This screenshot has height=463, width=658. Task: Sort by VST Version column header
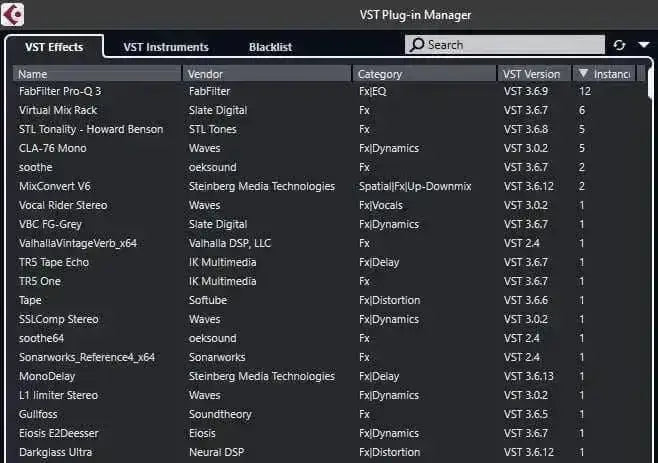click(x=534, y=74)
